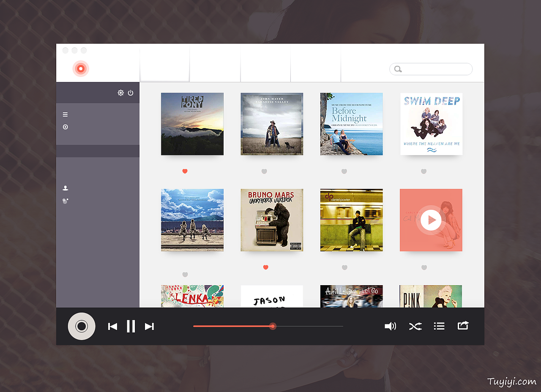
Task: Open Avril Lavigne Let Go cover
Action: pyautogui.click(x=351, y=296)
